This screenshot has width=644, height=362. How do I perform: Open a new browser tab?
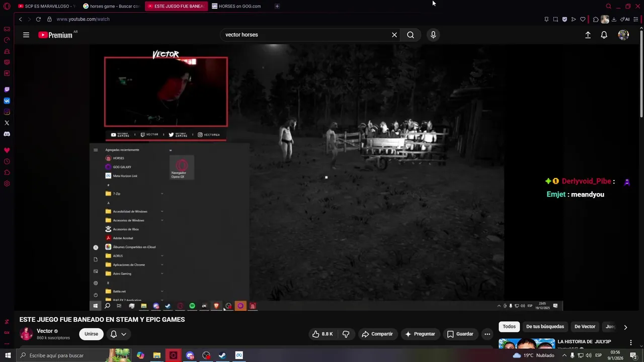tap(277, 6)
